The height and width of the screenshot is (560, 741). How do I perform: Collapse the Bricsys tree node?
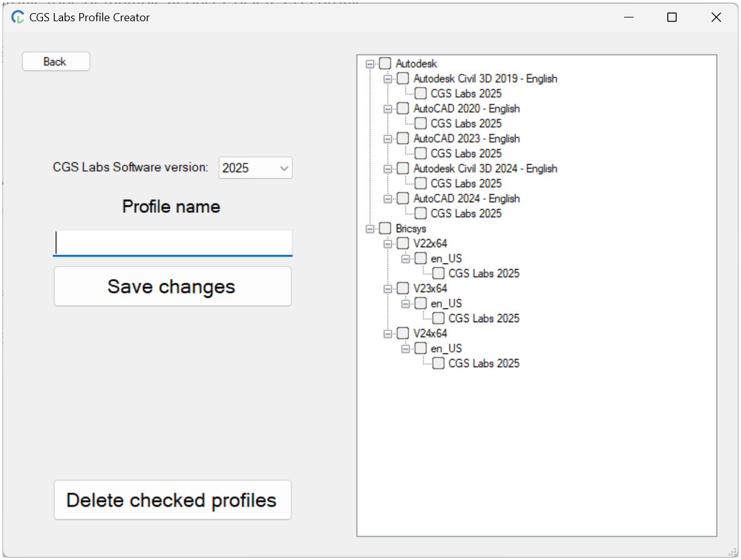(370, 228)
